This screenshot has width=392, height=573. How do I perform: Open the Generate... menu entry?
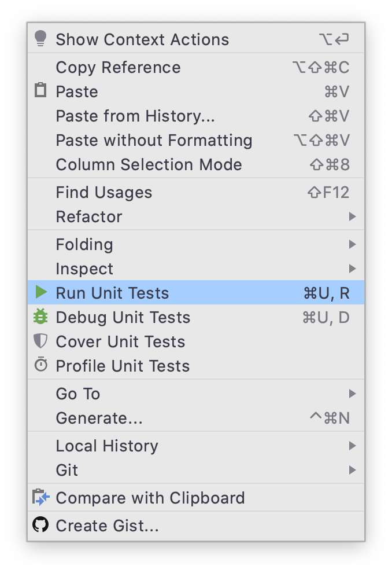(x=99, y=418)
